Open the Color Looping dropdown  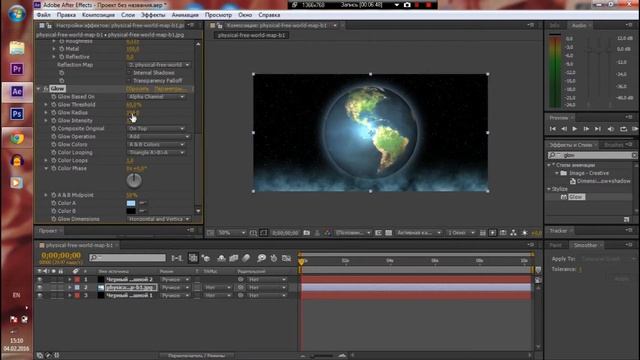[156, 152]
